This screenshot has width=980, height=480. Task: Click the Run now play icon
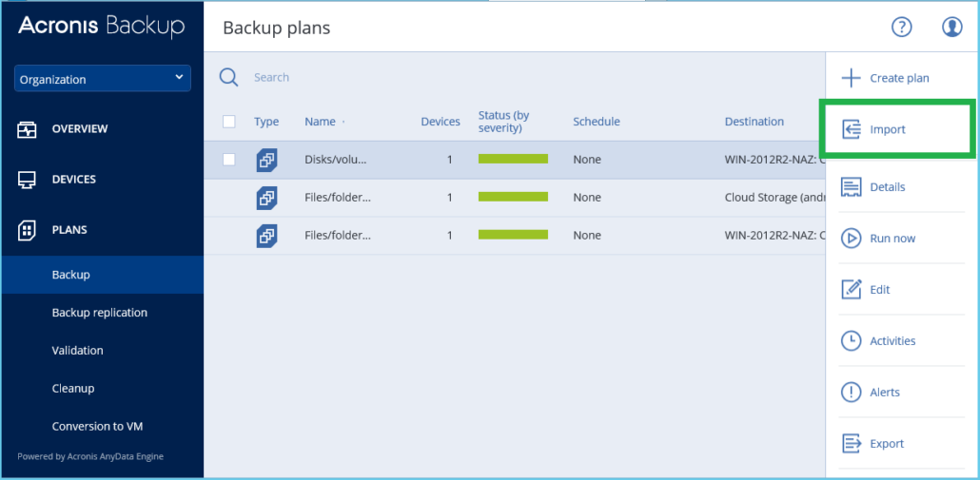(852, 239)
